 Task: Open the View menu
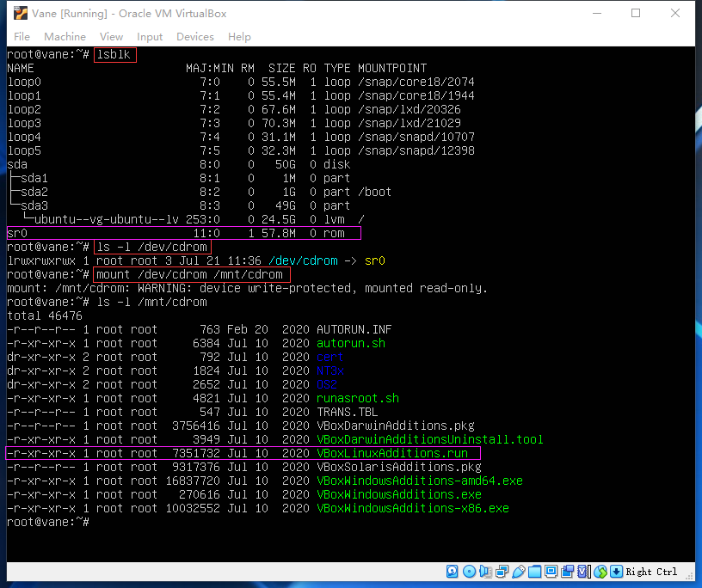111,37
